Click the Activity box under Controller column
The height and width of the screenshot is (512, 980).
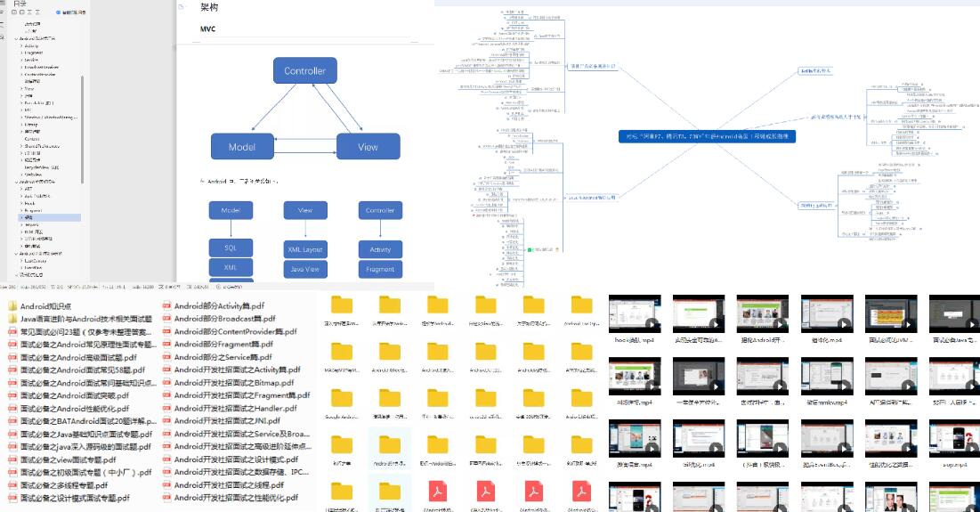pos(380,249)
